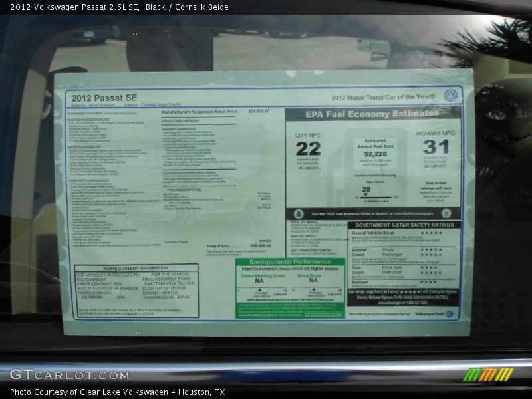Screen dimensions: 532x399
Task: Click the Parts Content Information box
Action: 136,290
